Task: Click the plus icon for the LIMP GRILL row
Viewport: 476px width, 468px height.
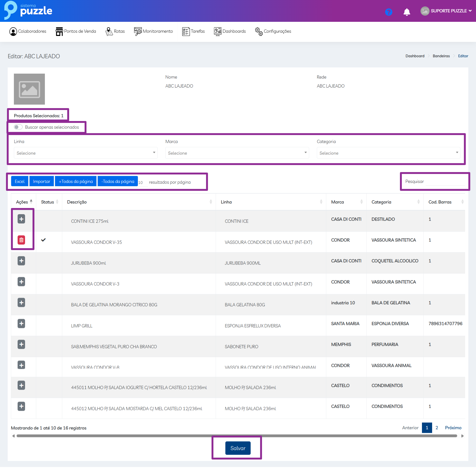Action: pos(21,323)
